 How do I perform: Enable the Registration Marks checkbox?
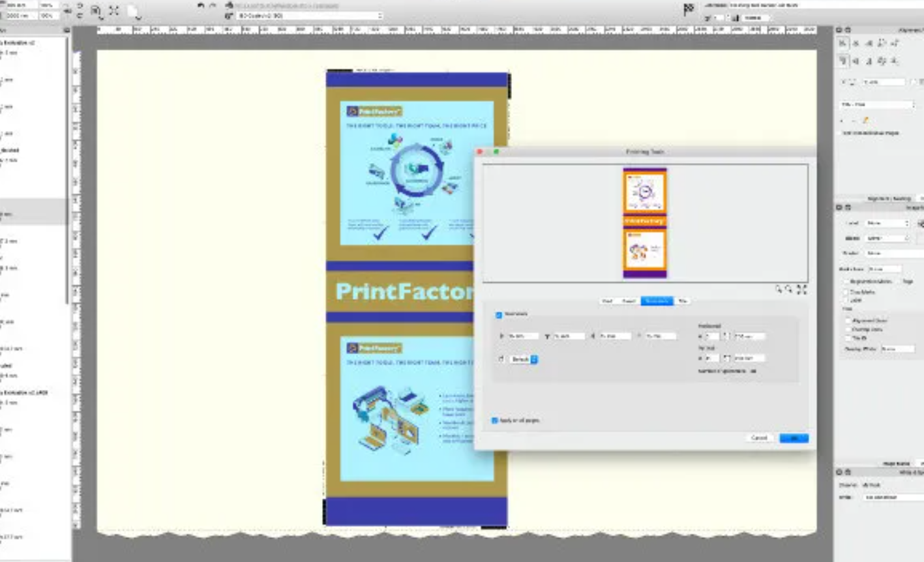click(x=848, y=282)
